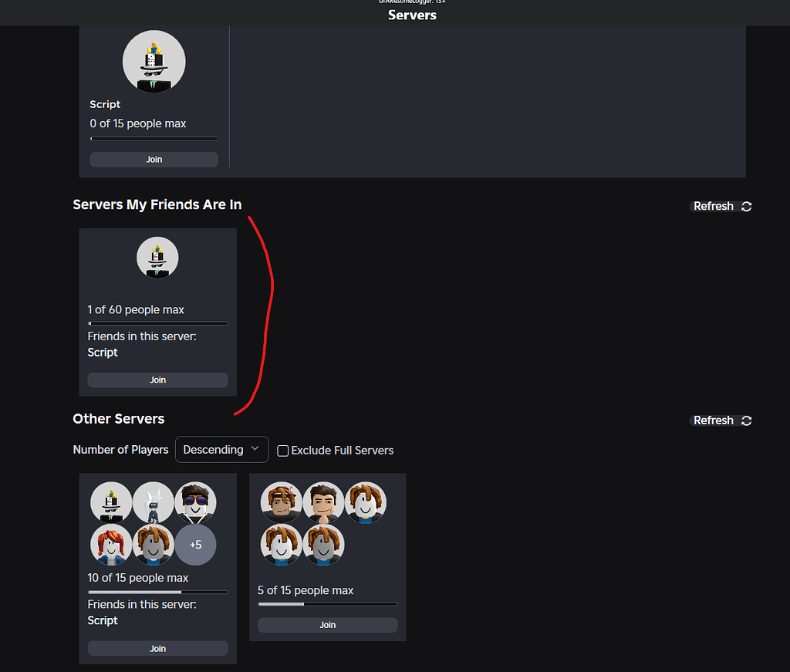Click top hat avatar in 10 of 15 server
The height and width of the screenshot is (672, 790).
coord(111,502)
